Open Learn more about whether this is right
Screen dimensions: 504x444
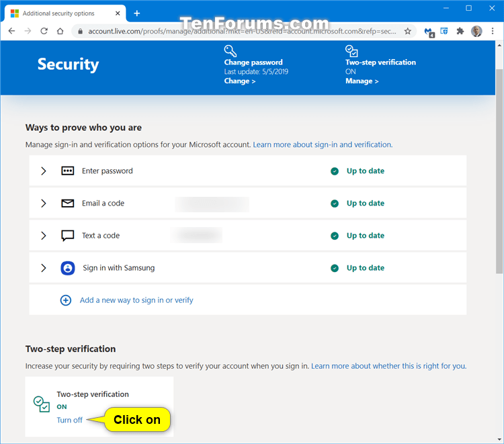(388, 366)
